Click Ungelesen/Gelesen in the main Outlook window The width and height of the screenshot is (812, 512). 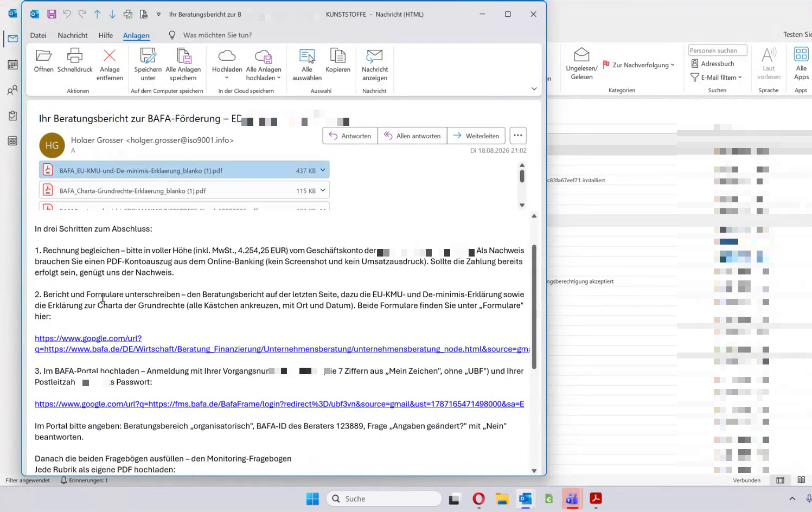coord(581,64)
